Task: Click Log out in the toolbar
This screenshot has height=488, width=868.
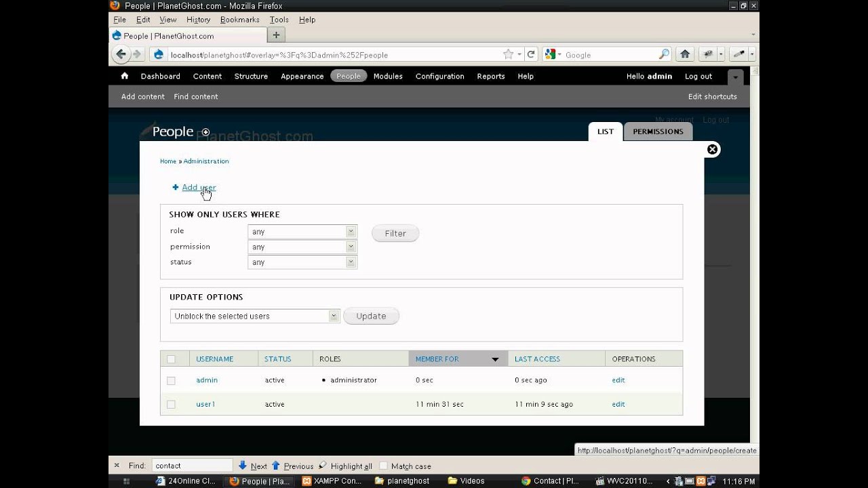Action: click(x=698, y=76)
